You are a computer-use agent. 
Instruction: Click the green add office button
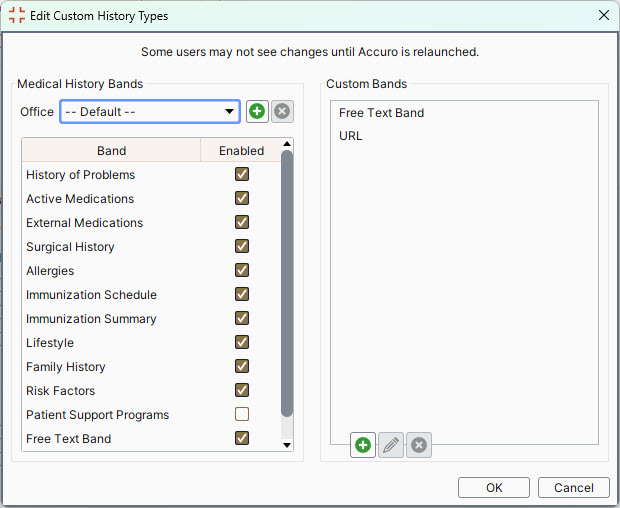(257, 111)
